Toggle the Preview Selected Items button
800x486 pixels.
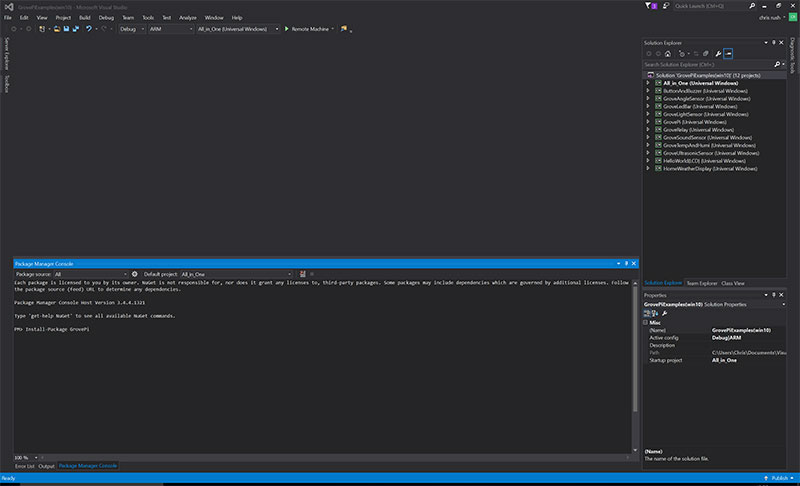coord(729,52)
